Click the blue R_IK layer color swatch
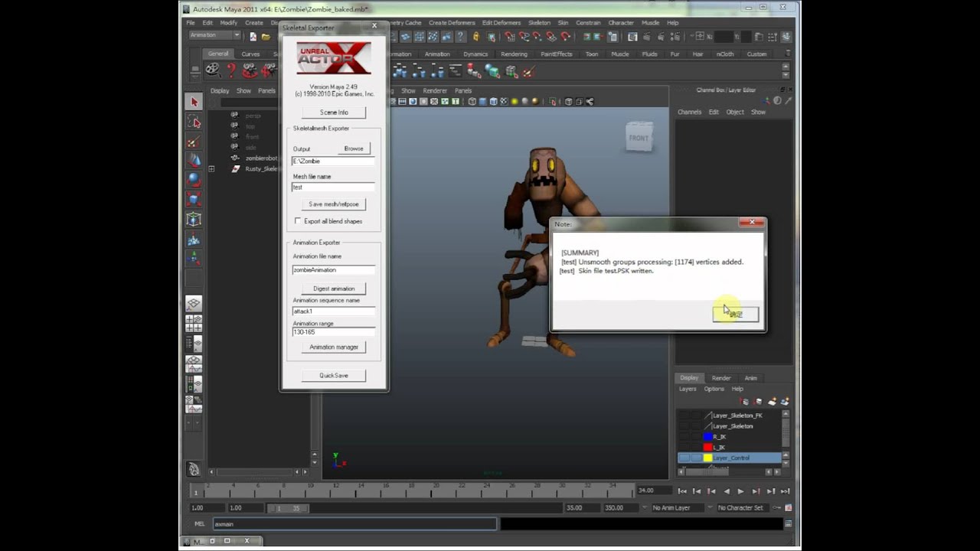This screenshot has height=551, width=980. tap(708, 437)
